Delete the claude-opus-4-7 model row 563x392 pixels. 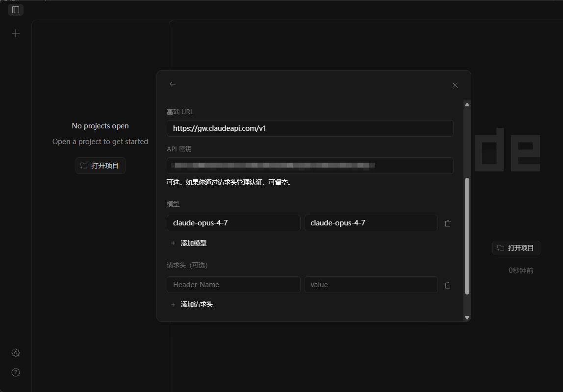pyautogui.click(x=448, y=223)
